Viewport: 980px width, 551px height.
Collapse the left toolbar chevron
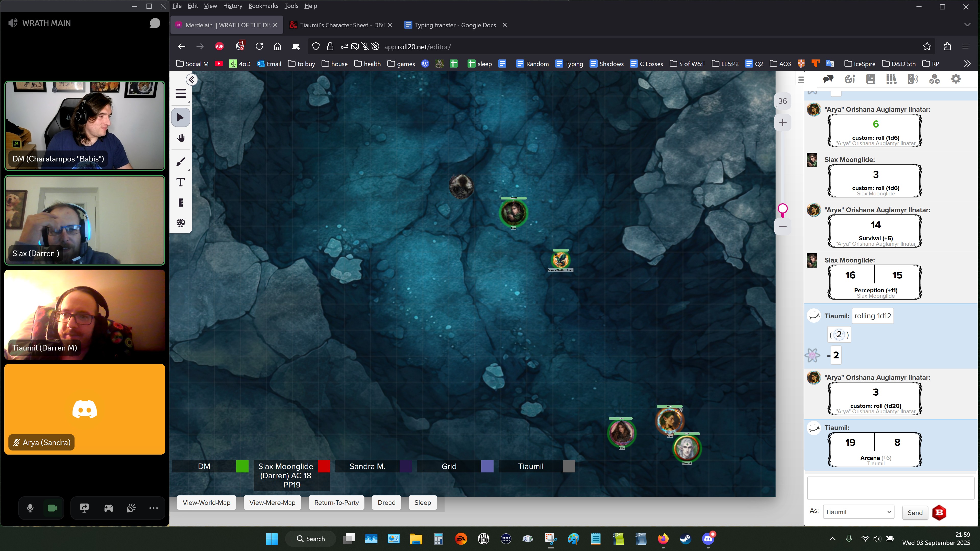coord(191,80)
